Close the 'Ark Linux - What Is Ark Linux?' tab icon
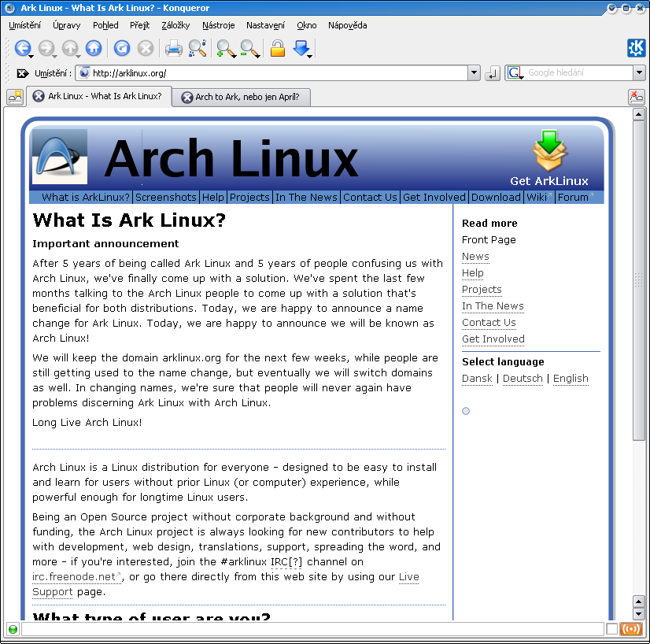Image resolution: width=650 pixels, height=644 pixels. 39,96
